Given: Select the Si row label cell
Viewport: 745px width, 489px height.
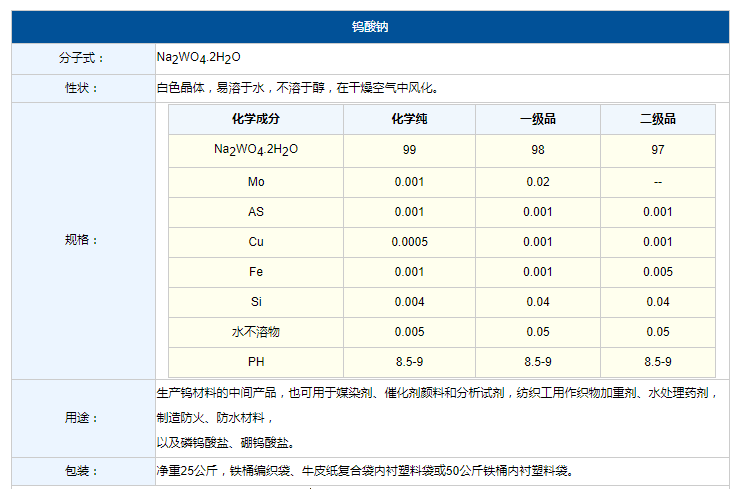Looking at the screenshot, I should pos(256,302).
